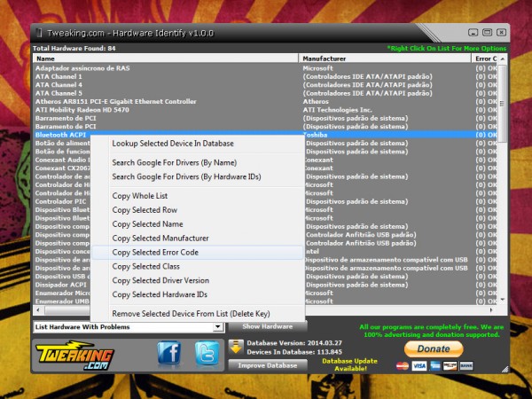Click the window resize grip corner

[505, 369]
